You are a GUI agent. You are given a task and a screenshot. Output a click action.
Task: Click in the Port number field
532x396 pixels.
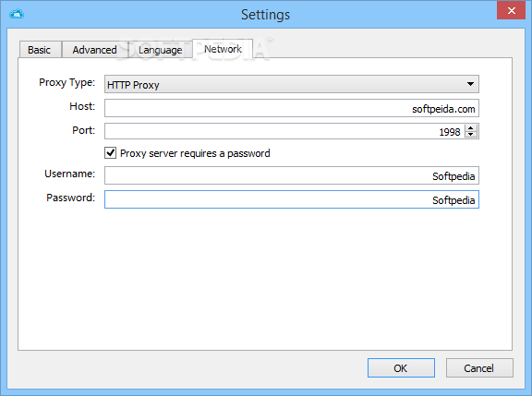tap(285, 131)
